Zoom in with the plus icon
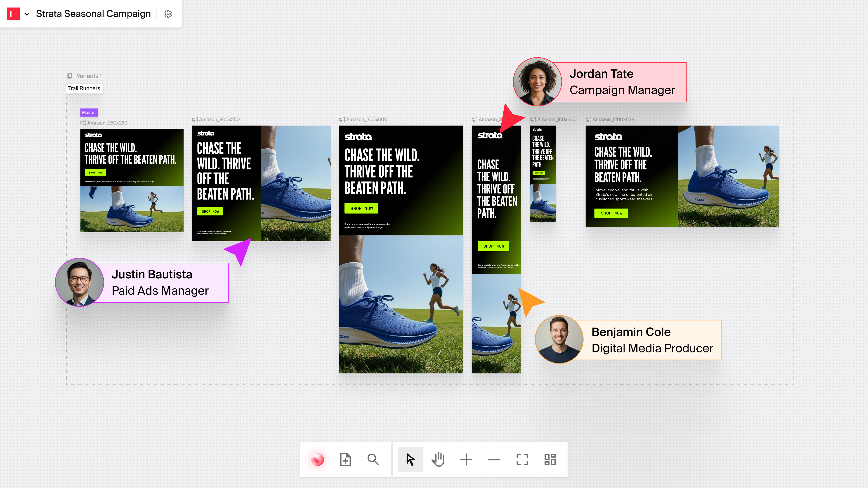Screen dimensions: 868x488 pos(466,459)
